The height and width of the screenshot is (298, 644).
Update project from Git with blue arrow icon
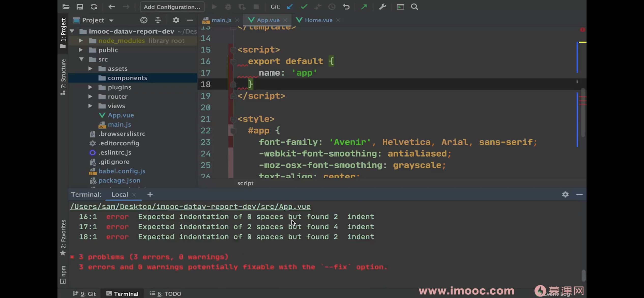click(289, 7)
